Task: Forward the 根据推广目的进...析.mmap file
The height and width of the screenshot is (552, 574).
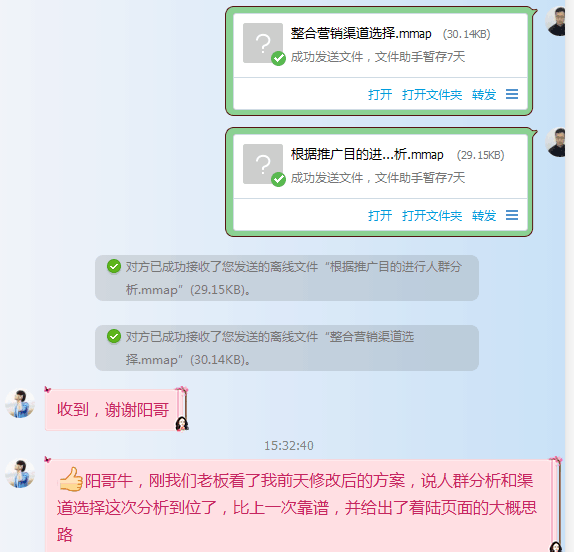Action: tap(484, 215)
